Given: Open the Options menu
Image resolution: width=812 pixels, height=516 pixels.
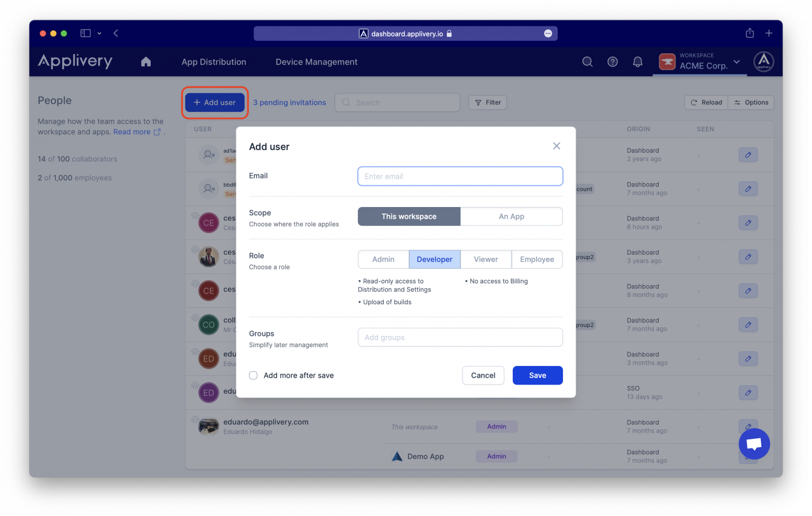Looking at the screenshot, I should [x=751, y=102].
